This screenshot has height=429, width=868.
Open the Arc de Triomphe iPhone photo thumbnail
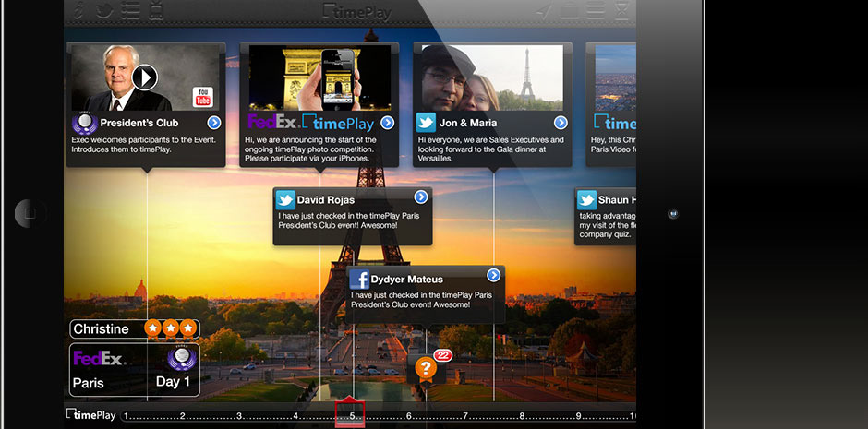pos(320,77)
